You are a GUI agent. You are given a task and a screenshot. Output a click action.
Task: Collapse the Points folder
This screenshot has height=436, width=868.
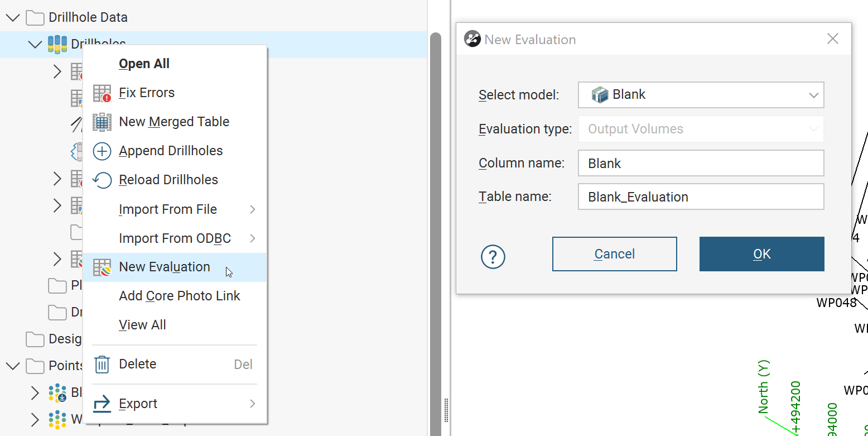(12, 366)
